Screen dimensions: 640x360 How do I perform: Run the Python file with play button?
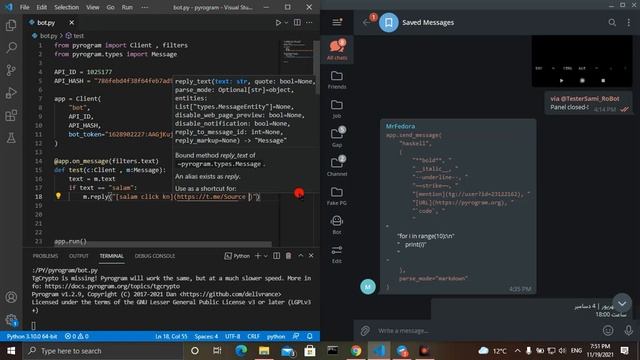point(278,22)
